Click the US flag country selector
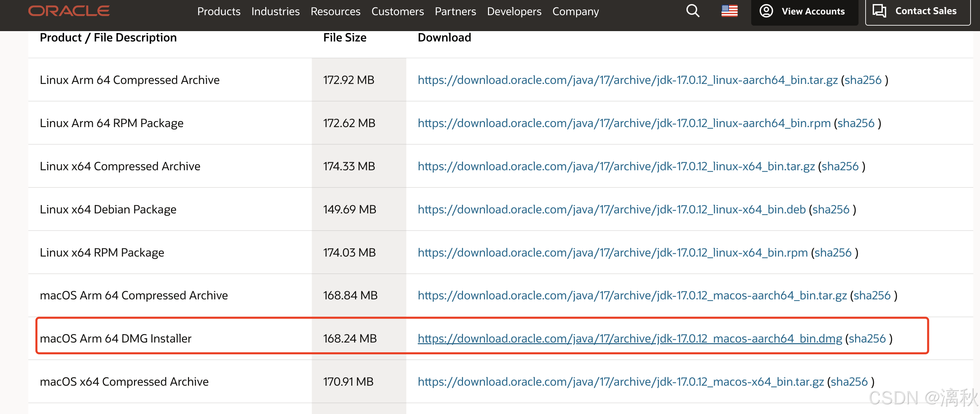 pos(729,11)
